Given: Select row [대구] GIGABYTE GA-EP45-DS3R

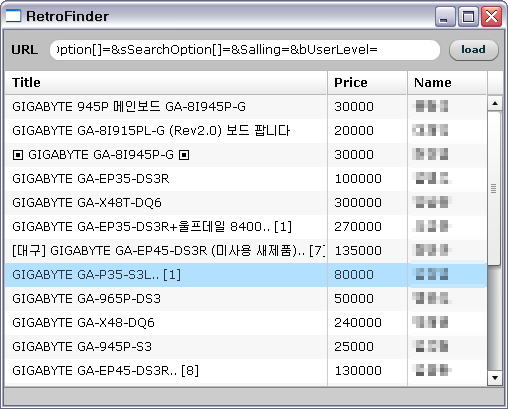Looking at the screenshot, I should coord(246,251).
